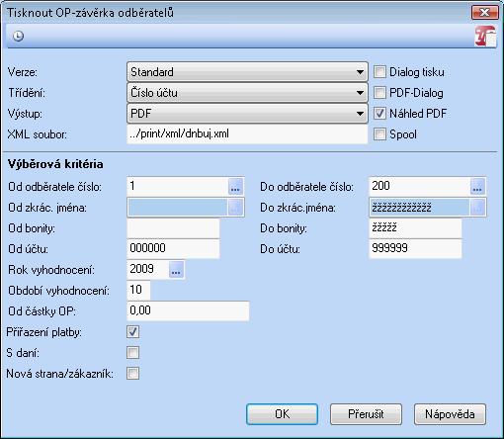Expand the Verze dropdown
Screen dimensions: 504x439
[x=247, y=71]
